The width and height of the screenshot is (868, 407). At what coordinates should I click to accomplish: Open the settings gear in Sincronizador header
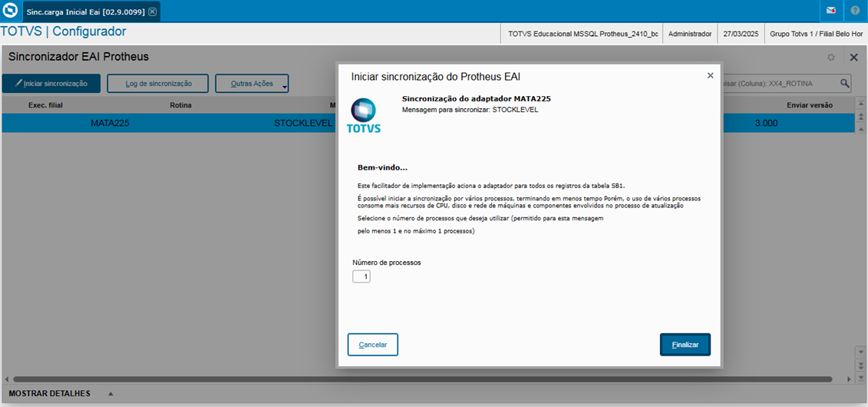pos(831,57)
